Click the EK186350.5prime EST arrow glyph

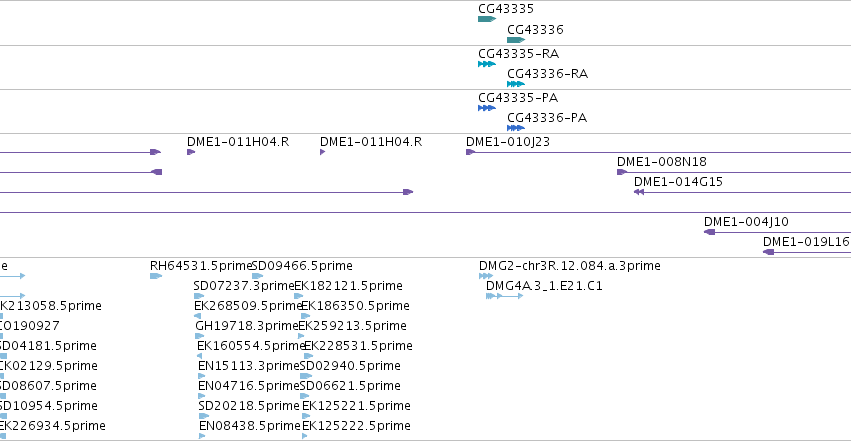306,316
